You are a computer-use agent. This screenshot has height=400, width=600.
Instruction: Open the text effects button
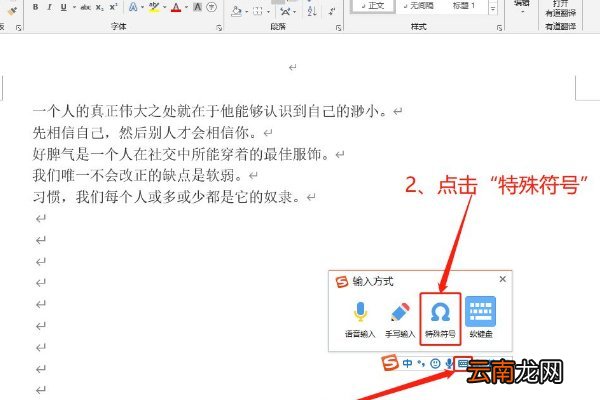[133, 7]
